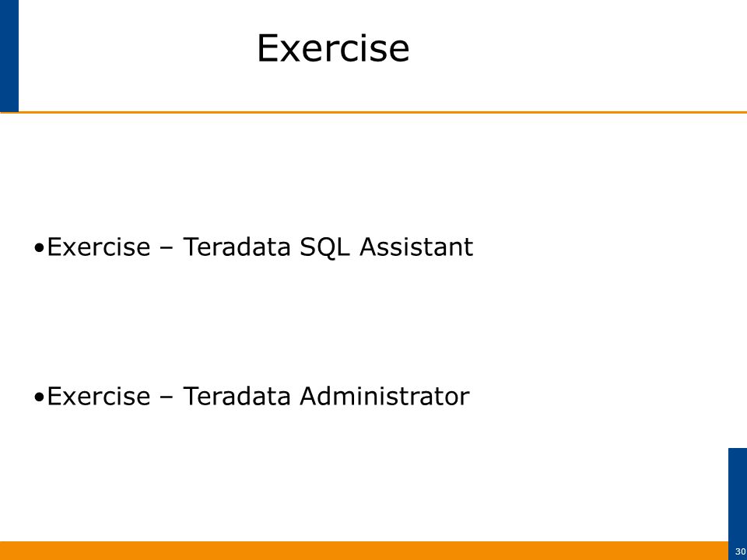Click the word "Assistant"
This screenshot has height=560, width=747.
click(x=416, y=247)
